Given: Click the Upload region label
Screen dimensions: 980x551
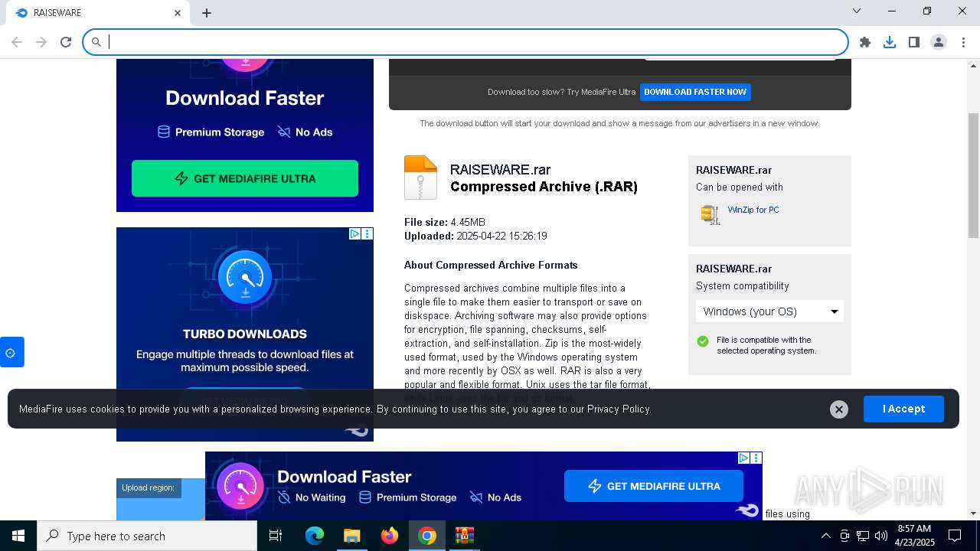Looking at the screenshot, I should [x=149, y=487].
